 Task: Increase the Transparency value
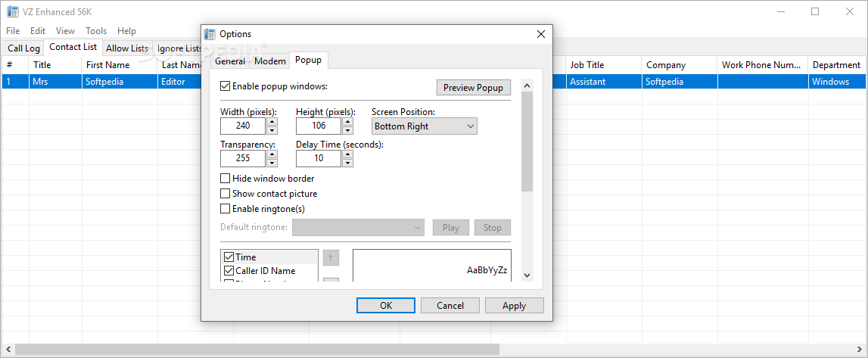(x=272, y=154)
